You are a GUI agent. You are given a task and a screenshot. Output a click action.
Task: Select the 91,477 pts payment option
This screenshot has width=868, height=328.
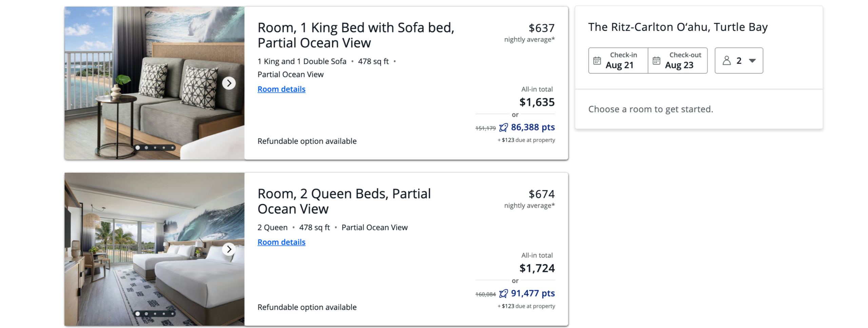[x=532, y=293]
